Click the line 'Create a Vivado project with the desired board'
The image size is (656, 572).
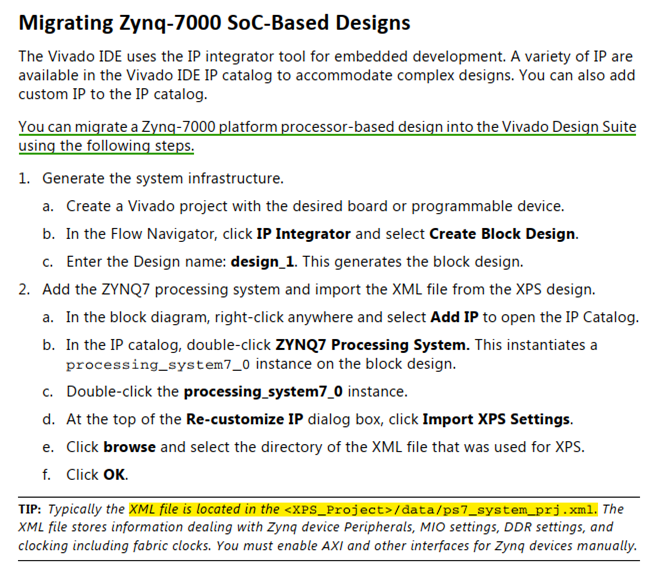pos(315,206)
